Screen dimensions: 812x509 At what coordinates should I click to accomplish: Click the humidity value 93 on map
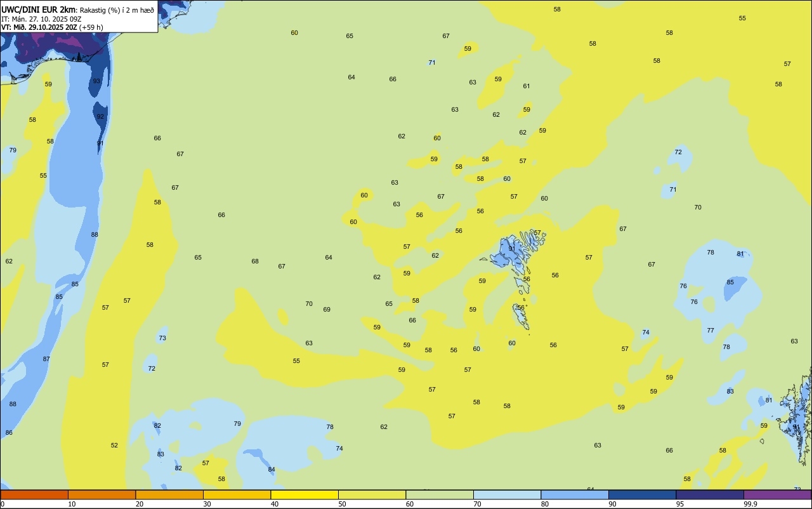point(97,81)
